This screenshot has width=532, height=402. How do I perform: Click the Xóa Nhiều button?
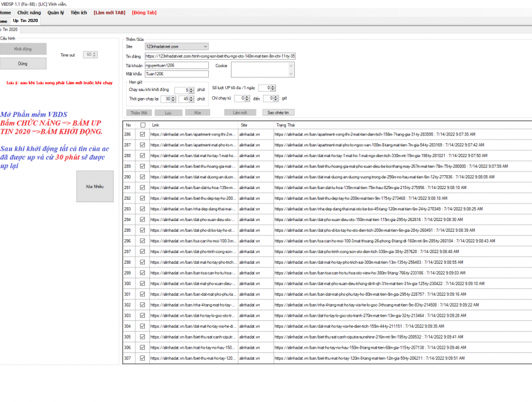click(x=95, y=187)
